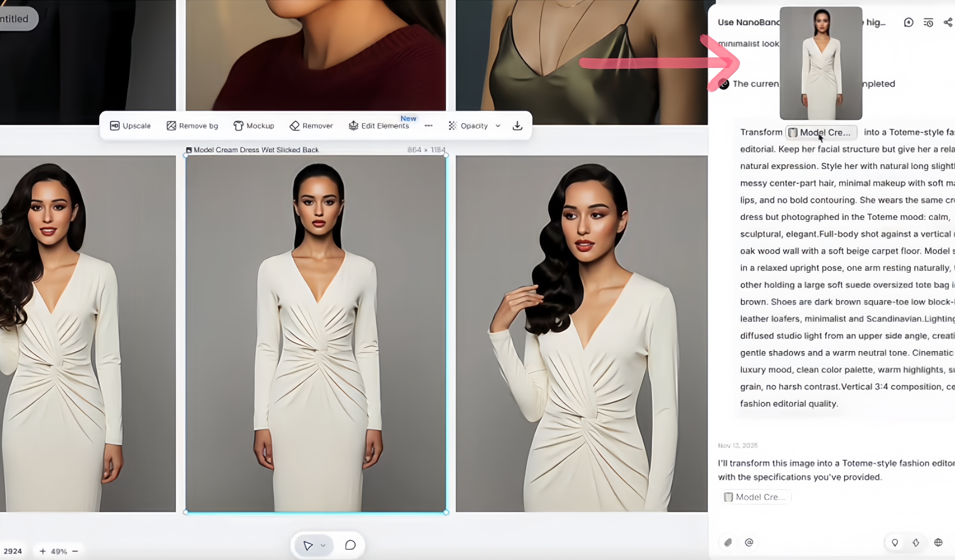Click the Model Cre... attachment chip in the reply
This screenshot has width=955, height=560.
(756, 497)
